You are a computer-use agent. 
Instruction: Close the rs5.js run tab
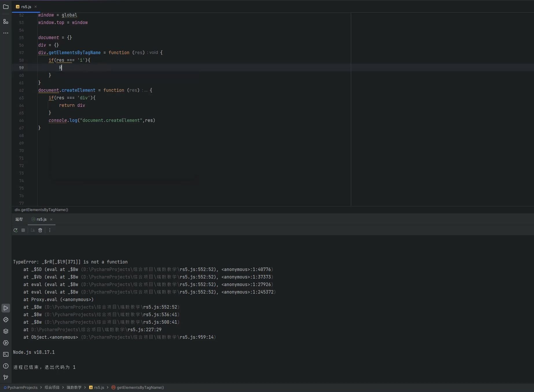[x=51, y=219]
